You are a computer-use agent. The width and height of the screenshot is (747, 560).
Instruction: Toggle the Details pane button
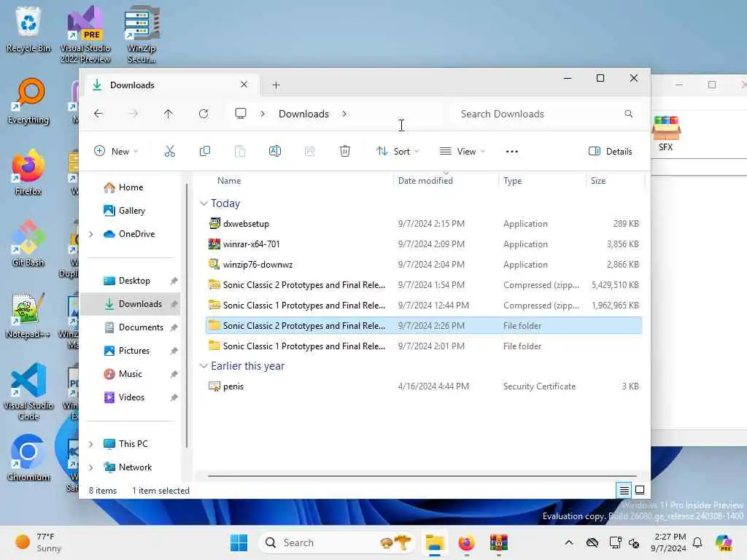611,152
